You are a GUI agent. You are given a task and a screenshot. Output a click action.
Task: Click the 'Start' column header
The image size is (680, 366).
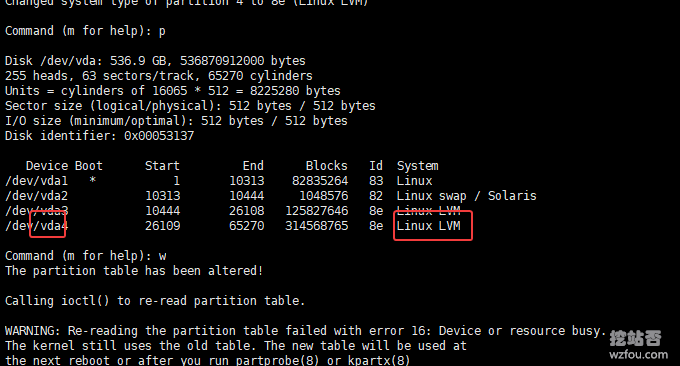coord(162,166)
